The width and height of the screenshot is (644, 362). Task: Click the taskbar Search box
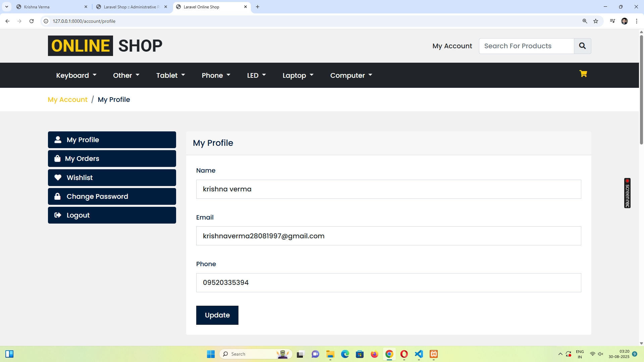pyautogui.click(x=256, y=354)
